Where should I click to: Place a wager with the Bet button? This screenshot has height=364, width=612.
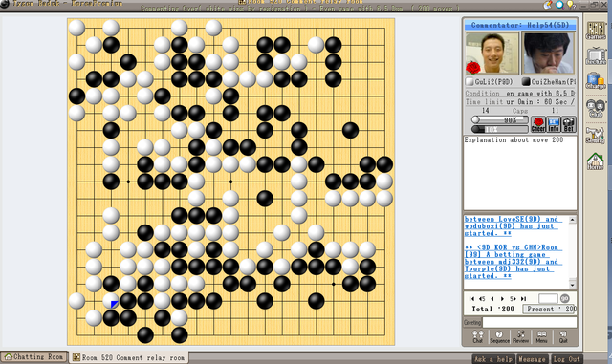569,124
